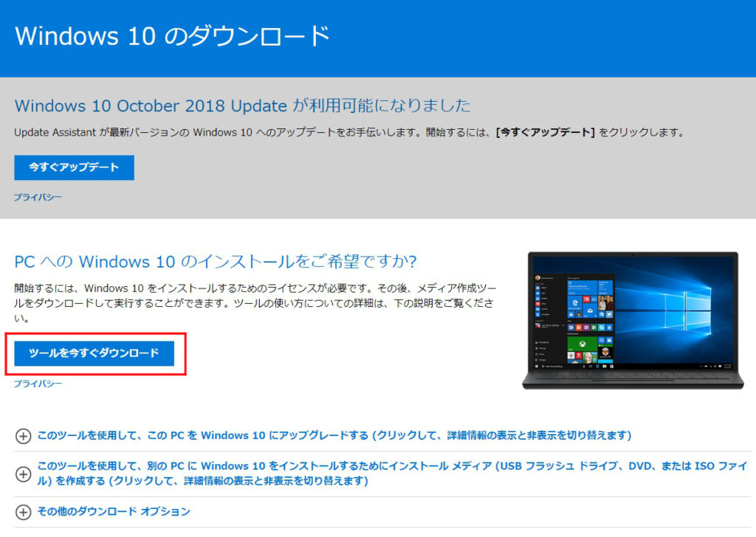Click the 'Windows 10 のダウンロード' page title
The image size is (756, 537).
(172, 36)
